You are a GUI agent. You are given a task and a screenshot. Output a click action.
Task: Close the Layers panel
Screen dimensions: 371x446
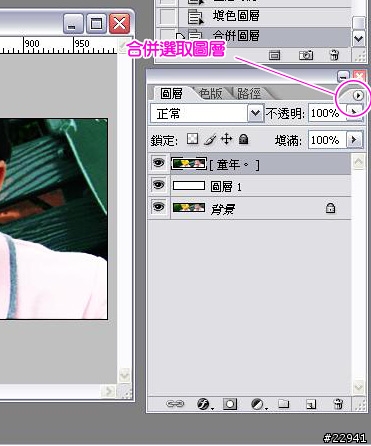coord(359,77)
